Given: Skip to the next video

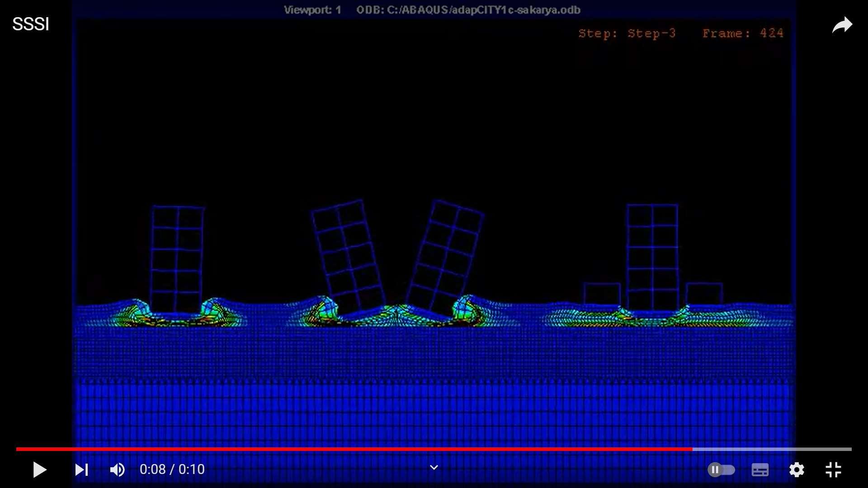Looking at the screenshot, I should click(x=81, y=470).
